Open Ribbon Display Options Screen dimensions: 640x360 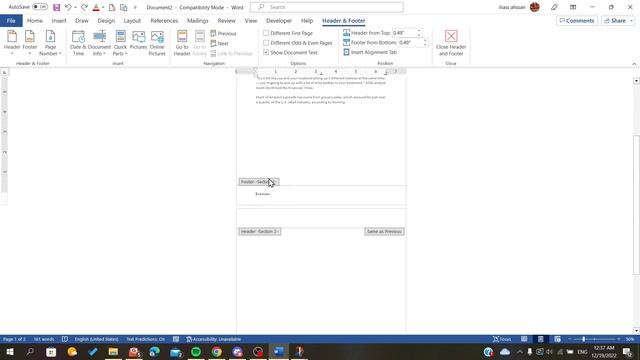(x=573, y=7)
